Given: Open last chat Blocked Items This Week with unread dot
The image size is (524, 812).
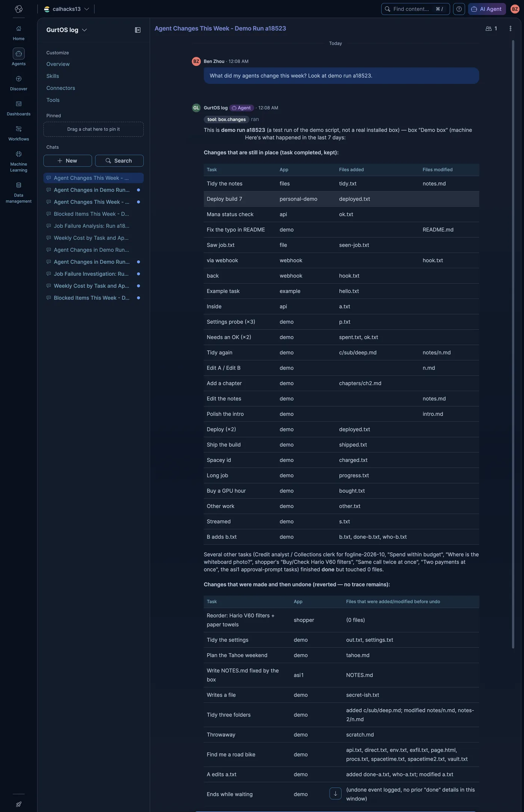Looking at the screenshot, I should 94,298.
